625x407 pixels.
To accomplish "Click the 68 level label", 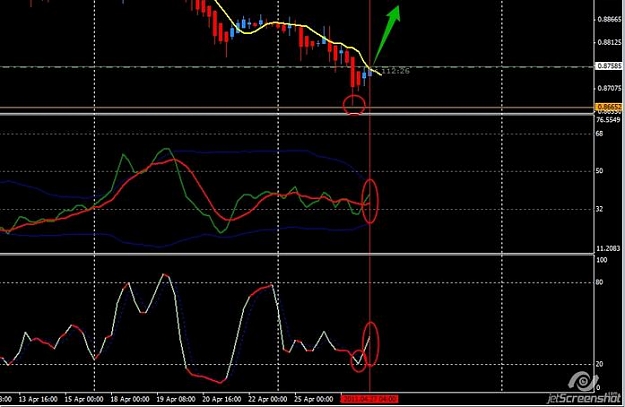I will 599,134.
